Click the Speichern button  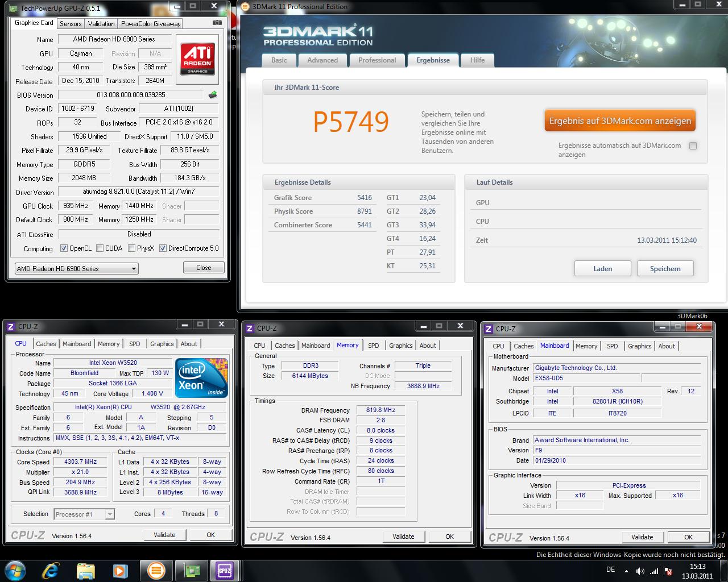coord(665,269)
